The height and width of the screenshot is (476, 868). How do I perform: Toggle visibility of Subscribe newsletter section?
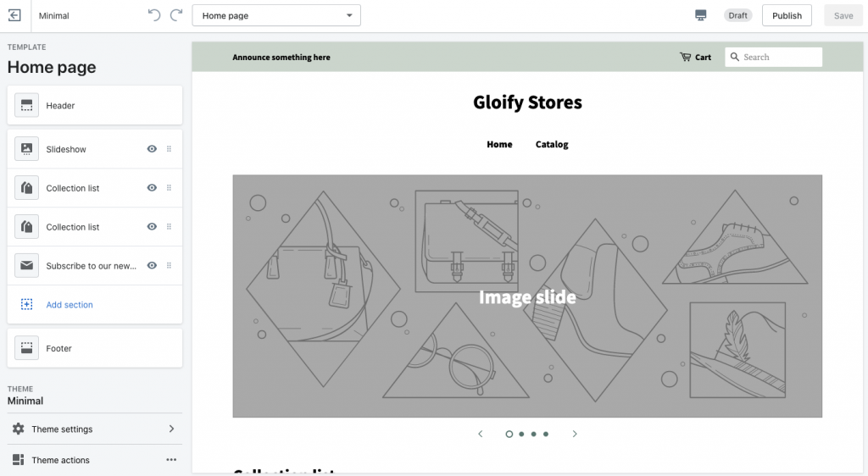152,265
